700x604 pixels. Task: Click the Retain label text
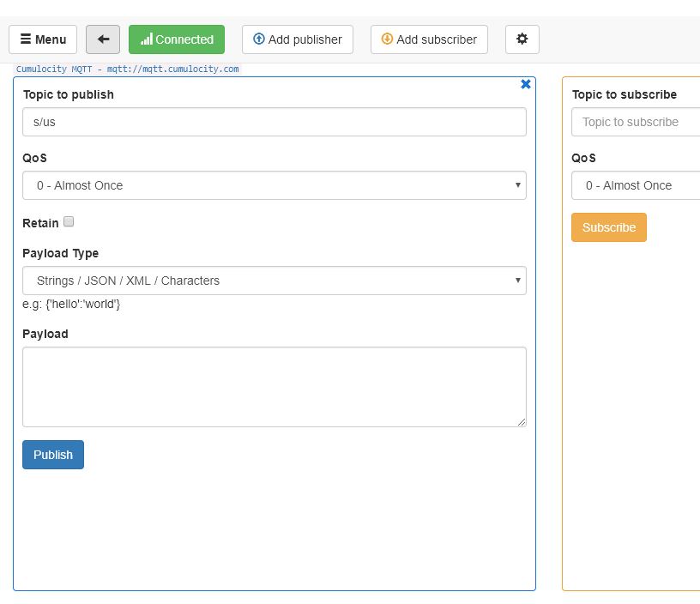40,223
